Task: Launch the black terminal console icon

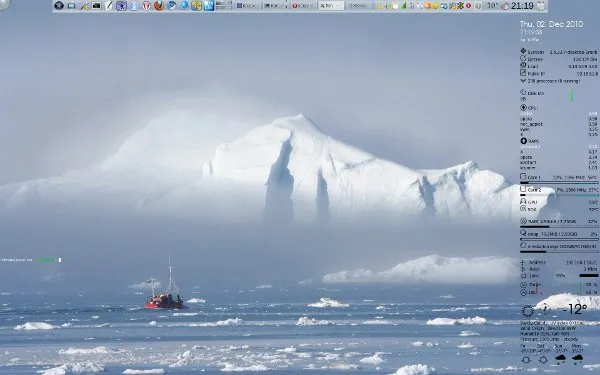Action: pyautogui.click(x=96, y=6)
